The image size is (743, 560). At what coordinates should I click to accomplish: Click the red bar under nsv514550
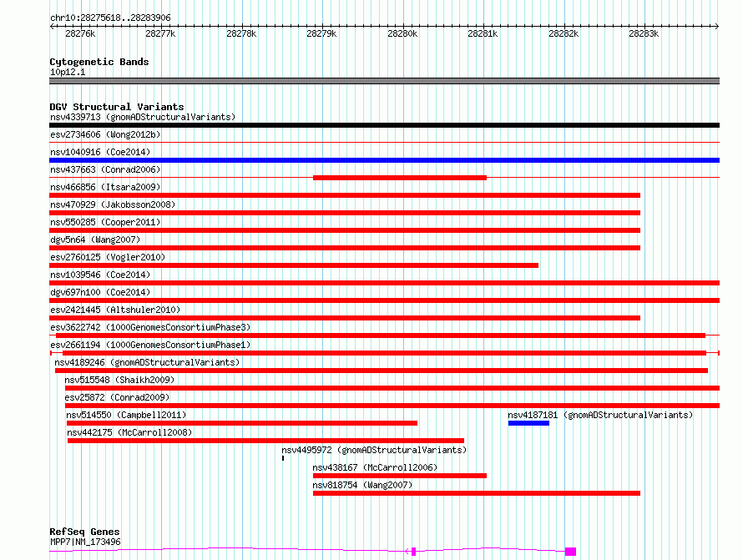[x=242, y=423]
